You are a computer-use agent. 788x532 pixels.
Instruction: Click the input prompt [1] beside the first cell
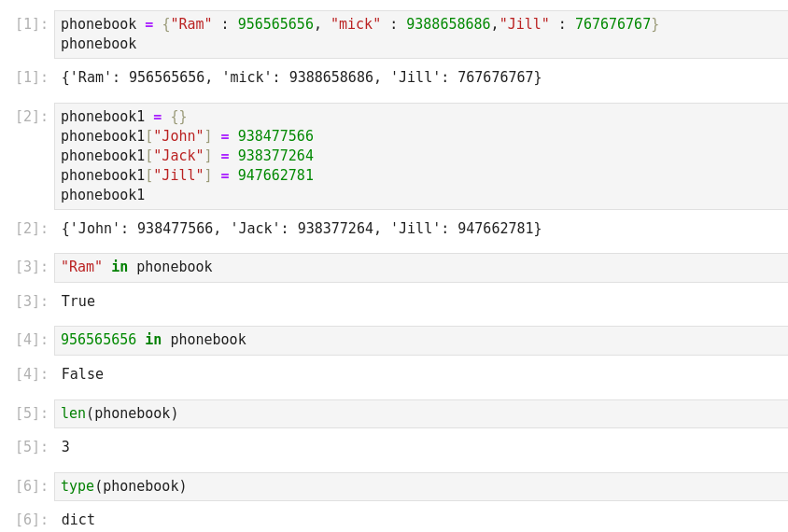click(x=31, y=24)
